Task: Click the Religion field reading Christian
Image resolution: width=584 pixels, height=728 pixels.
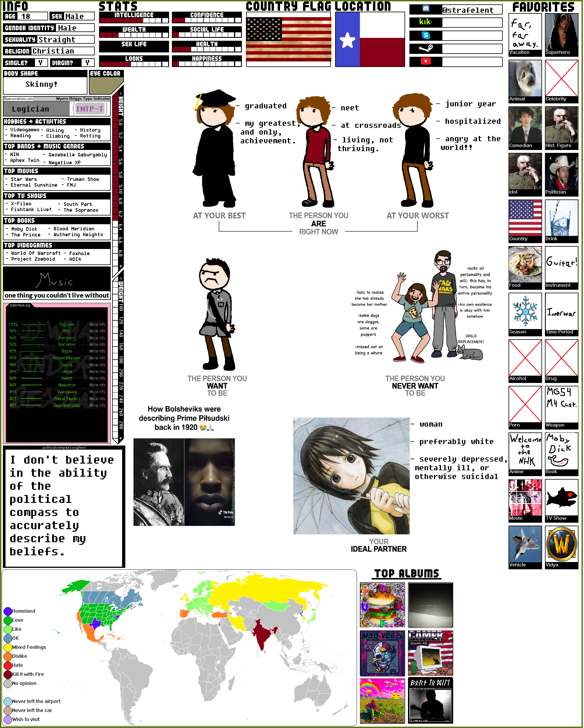Action: pos(63,51)
